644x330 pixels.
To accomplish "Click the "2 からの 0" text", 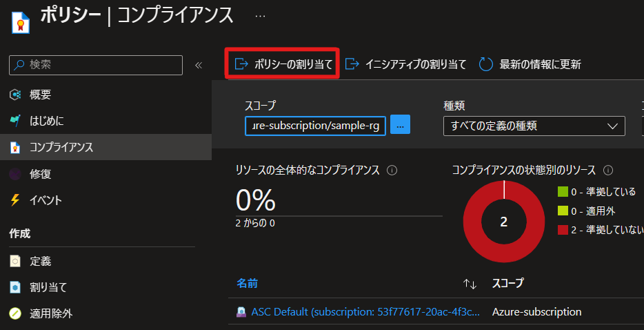I will [255, 224].
